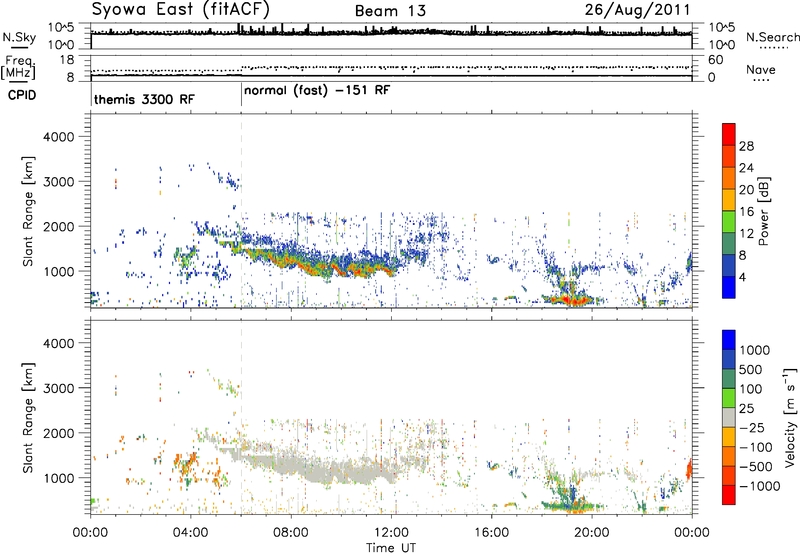Select the 'N.Sky' legend label

click(x=19, y=37)
